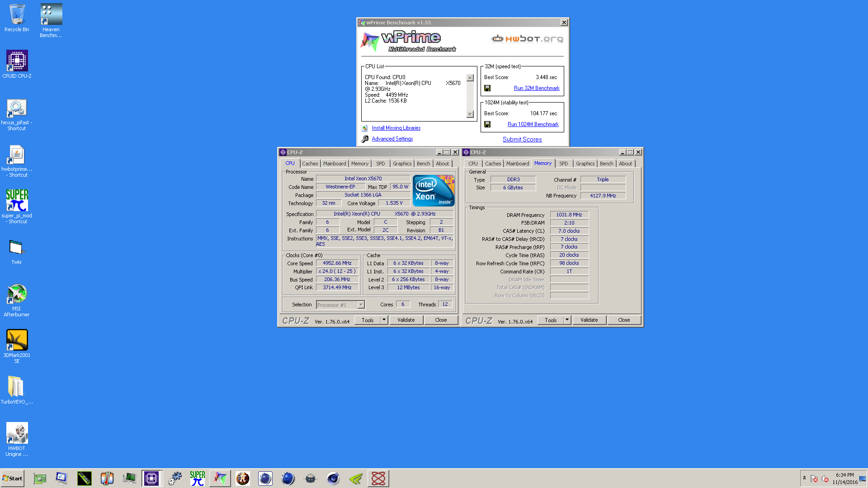Click the DRAM Frequency value 1031.8 MHz
Image resolution: width=868 pixels, height=488 pixels.
click(x=569, y=215)
